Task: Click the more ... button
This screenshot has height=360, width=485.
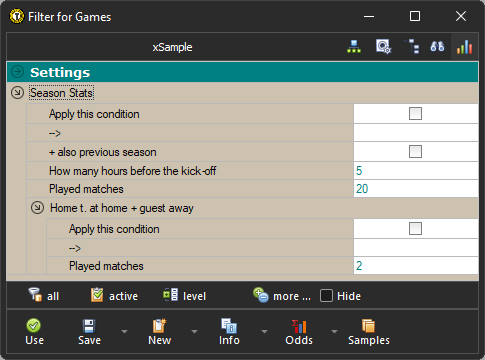Action: click(x=282, y=296)
